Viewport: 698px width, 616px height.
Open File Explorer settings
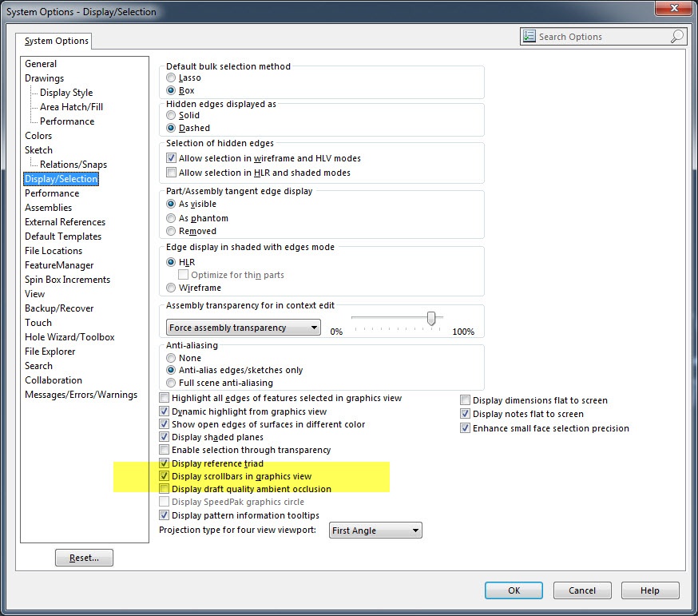[x=50, y=352]
